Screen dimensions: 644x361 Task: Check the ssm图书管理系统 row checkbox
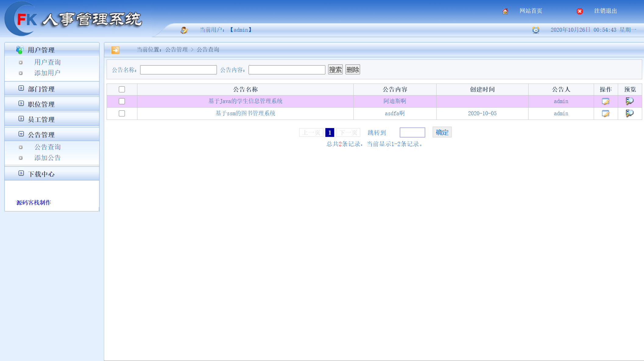click(122, 113)
